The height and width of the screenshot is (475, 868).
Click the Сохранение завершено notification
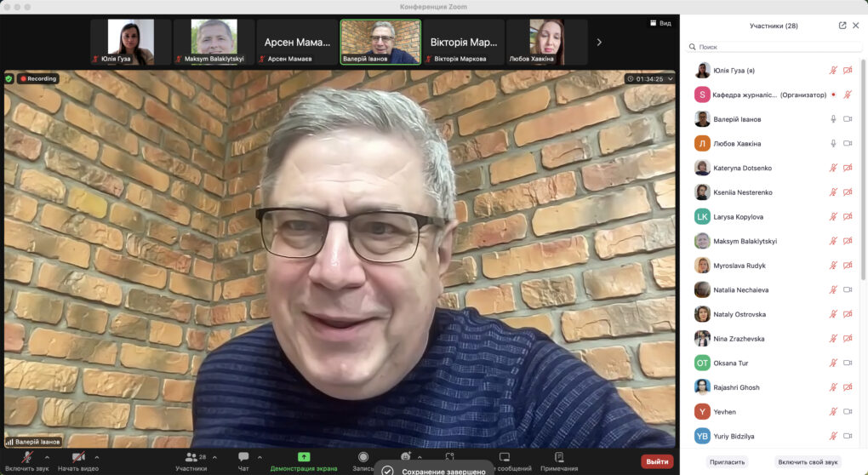click(x=433, y=469)
